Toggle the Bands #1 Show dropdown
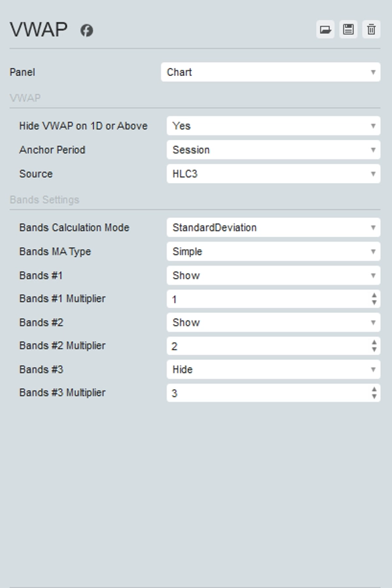392x588 pixels. tap(273, 275)
